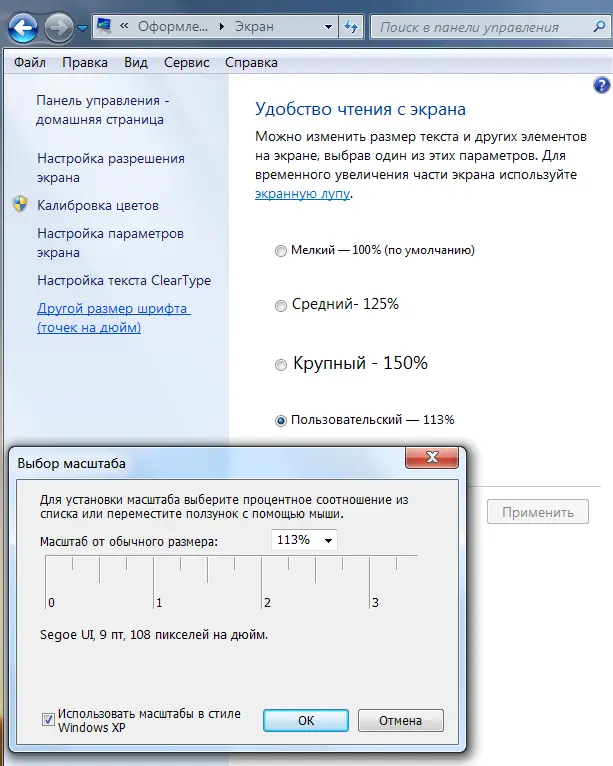Image resolution: width=613 pixels, height=766 pixels.
Task: Show hidden breadcrumb levels via double chevron
Action: tap(124, 25)
